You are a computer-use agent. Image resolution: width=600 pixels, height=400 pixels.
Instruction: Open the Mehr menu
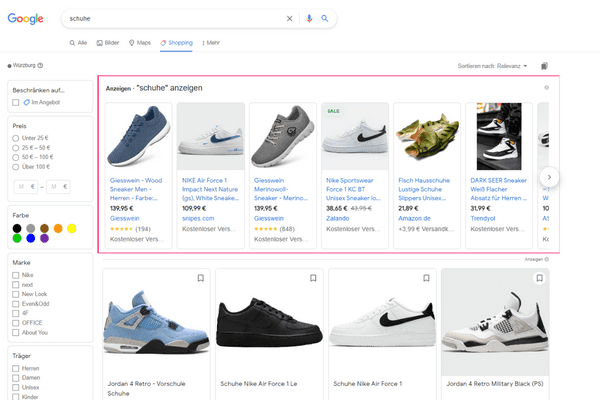coord(211,43)
